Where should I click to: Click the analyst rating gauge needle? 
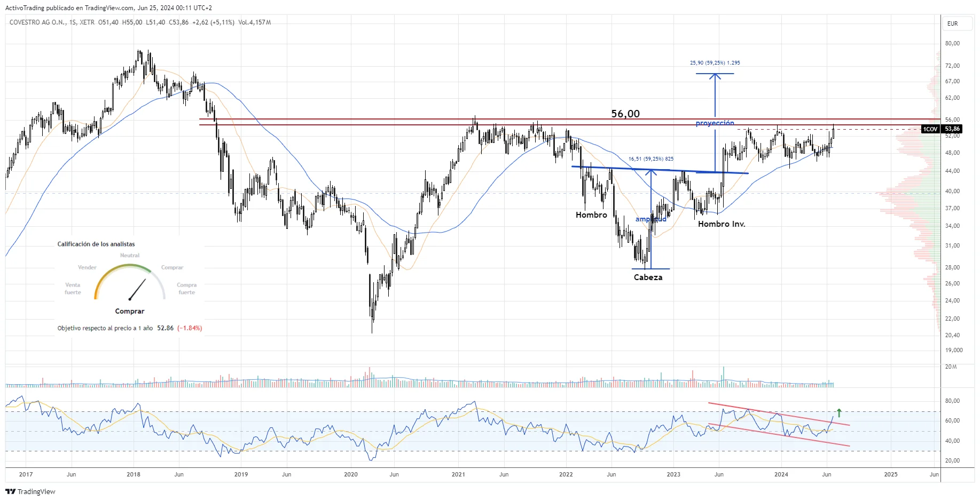[x=137, y=289]
